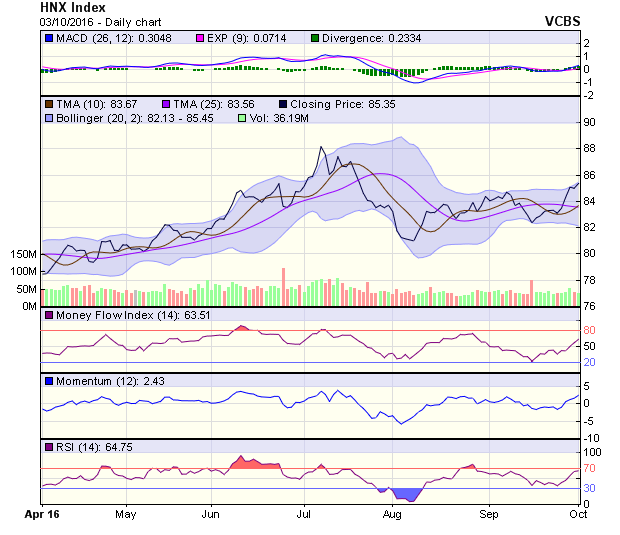Screen dimensions: 620x535
Task: Select the Money Flow Index legend swatch
Action: click(x=49, y=317)
